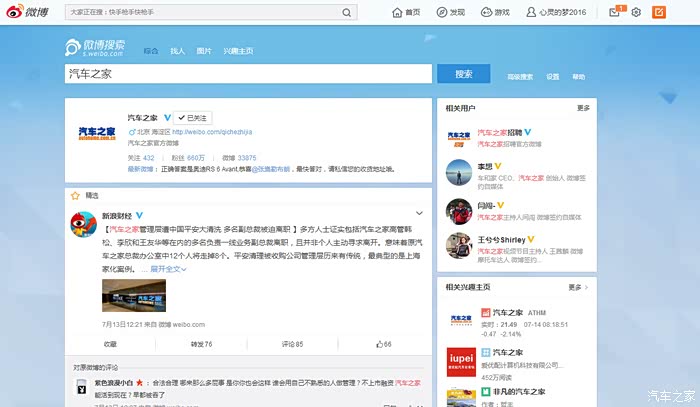Open the messages envelope icon
The image size is (700, 407).
point(614,12)
